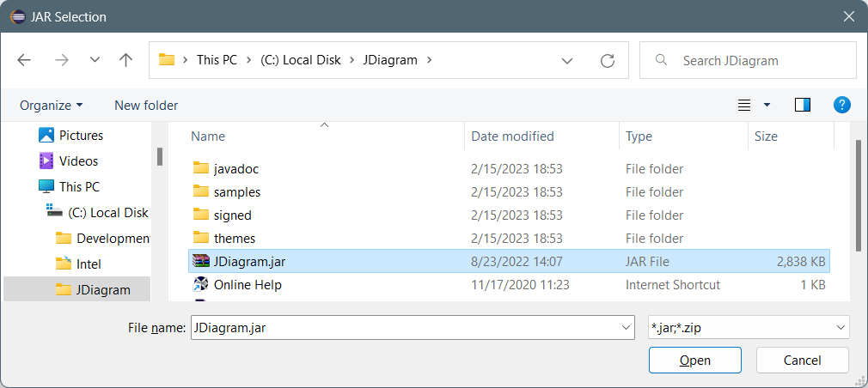Open address bar previous locations dropdown

[x=567, y=60]
